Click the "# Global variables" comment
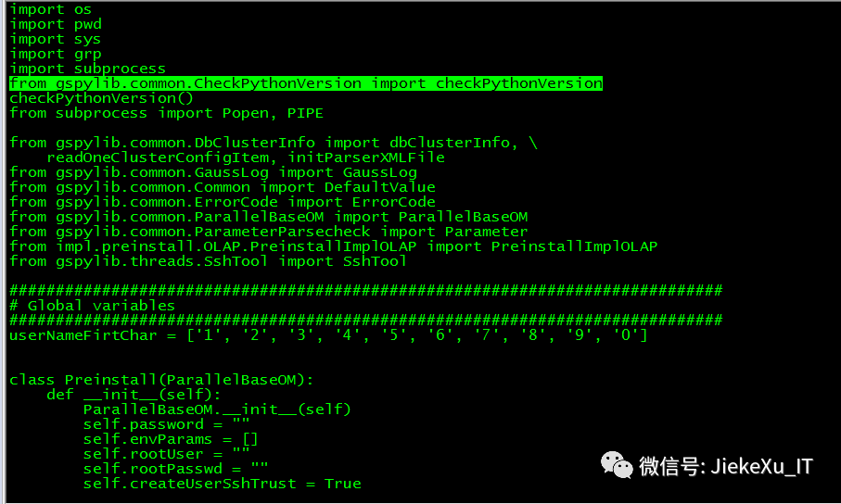Screen dimensions: 841x504 click(92, 306)
